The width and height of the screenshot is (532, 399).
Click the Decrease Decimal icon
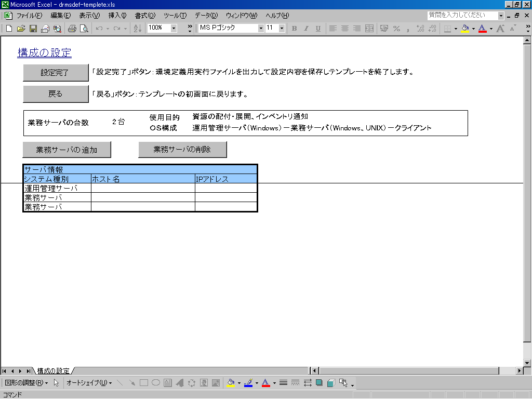coord(432,29)
